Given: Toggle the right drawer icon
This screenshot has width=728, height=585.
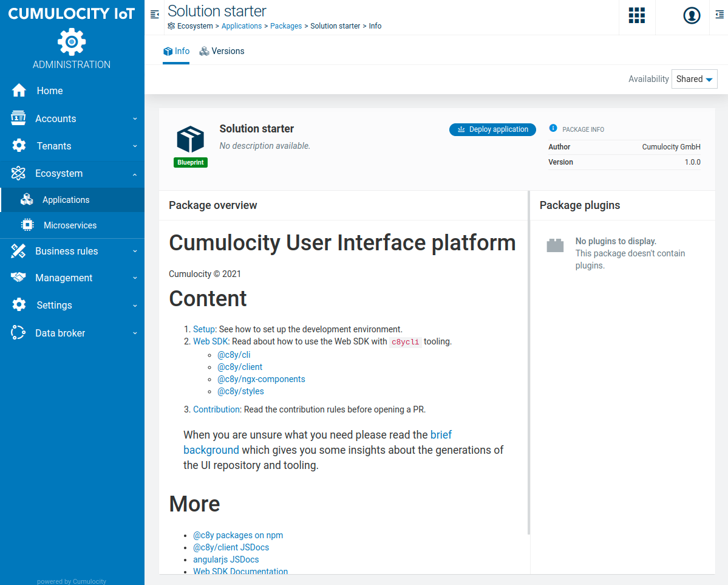Looking at the screenshot, I should click(719, 15).
